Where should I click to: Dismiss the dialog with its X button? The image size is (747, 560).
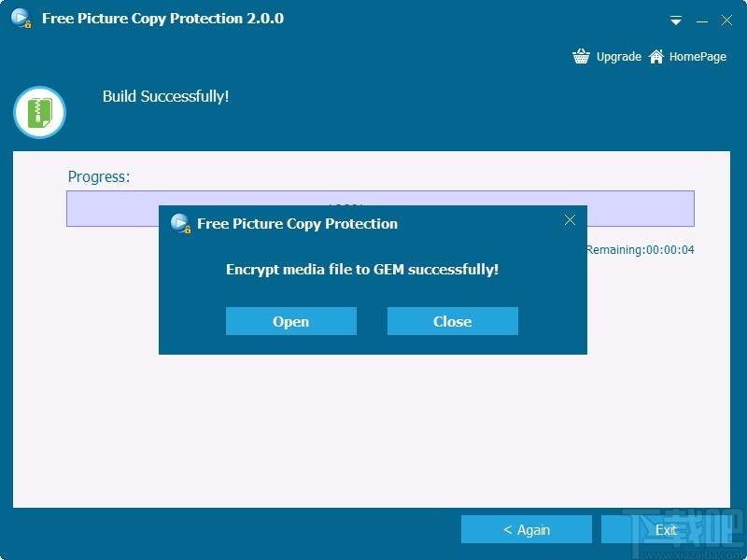[570, 220]
